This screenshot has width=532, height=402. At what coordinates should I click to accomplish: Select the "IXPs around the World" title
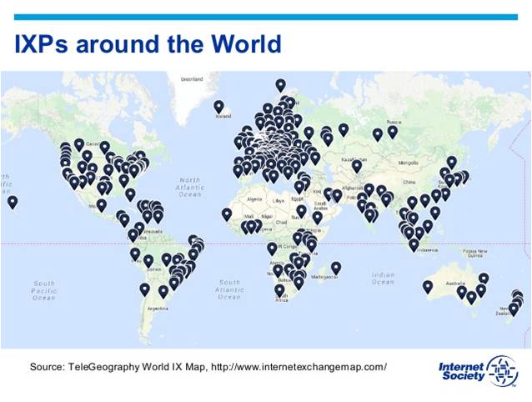(x=148, y=43)
